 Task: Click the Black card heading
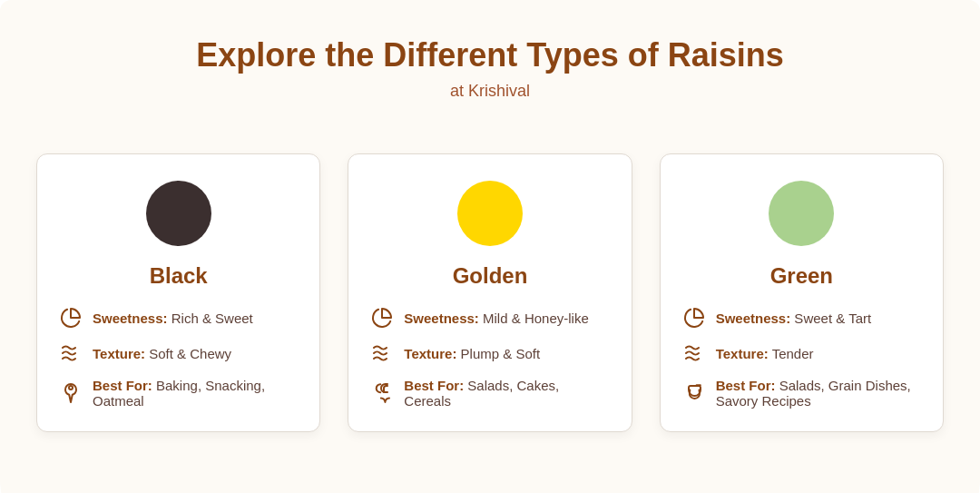click(x=178, y=276)
